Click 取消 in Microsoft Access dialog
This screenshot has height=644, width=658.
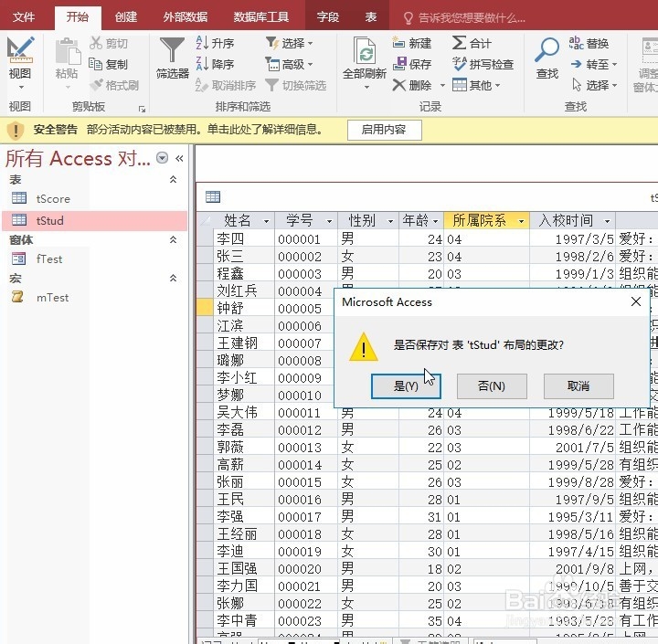click(578, 386)
